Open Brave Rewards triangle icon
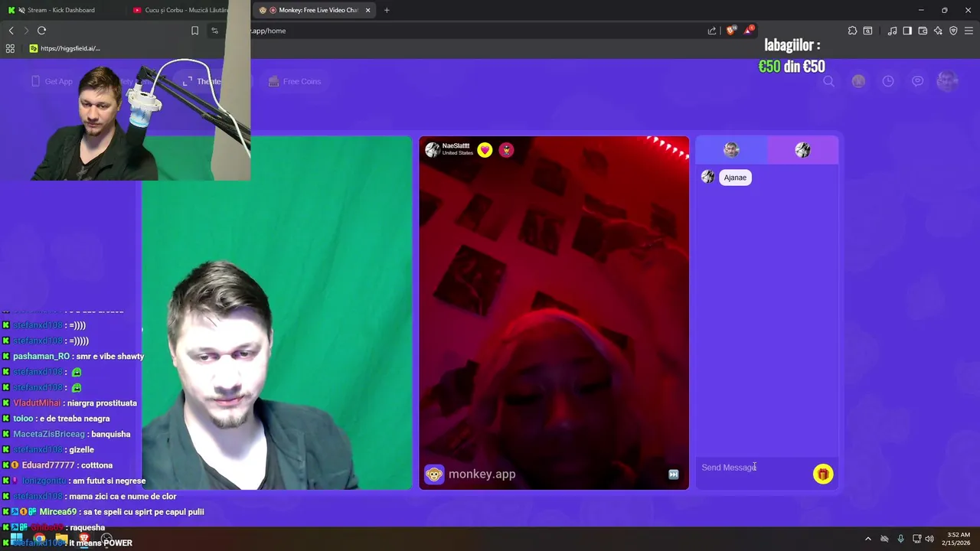The width and height of the screenshot is (980, 551). (748, 31)
